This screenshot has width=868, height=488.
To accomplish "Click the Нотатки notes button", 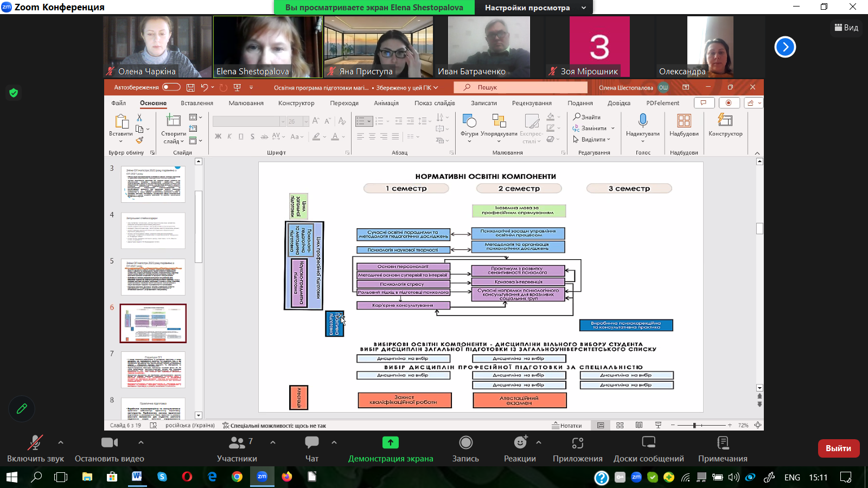I will tap(567, 426).
